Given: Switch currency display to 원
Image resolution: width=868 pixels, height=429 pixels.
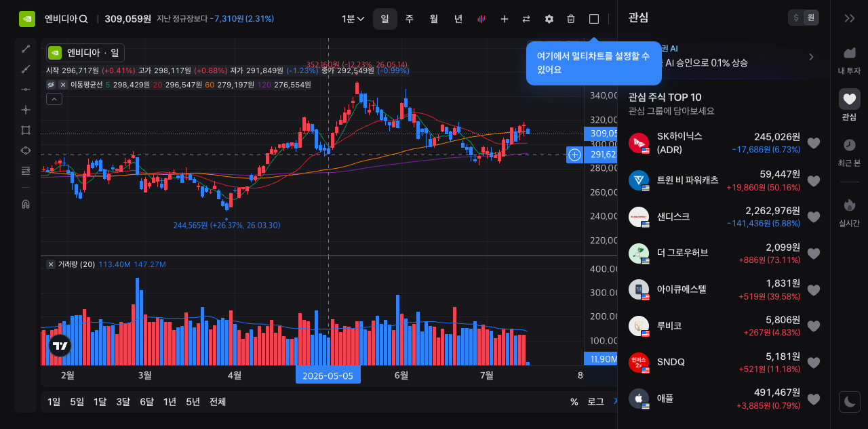Looking at the screenshot, I should pos(810,18).
